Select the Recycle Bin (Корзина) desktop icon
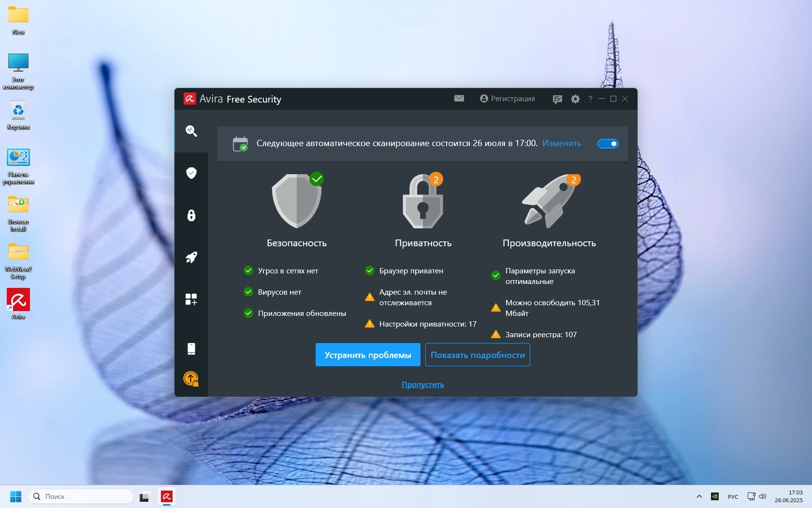Viewport: 812px width, 508px height. coord(18,115)
